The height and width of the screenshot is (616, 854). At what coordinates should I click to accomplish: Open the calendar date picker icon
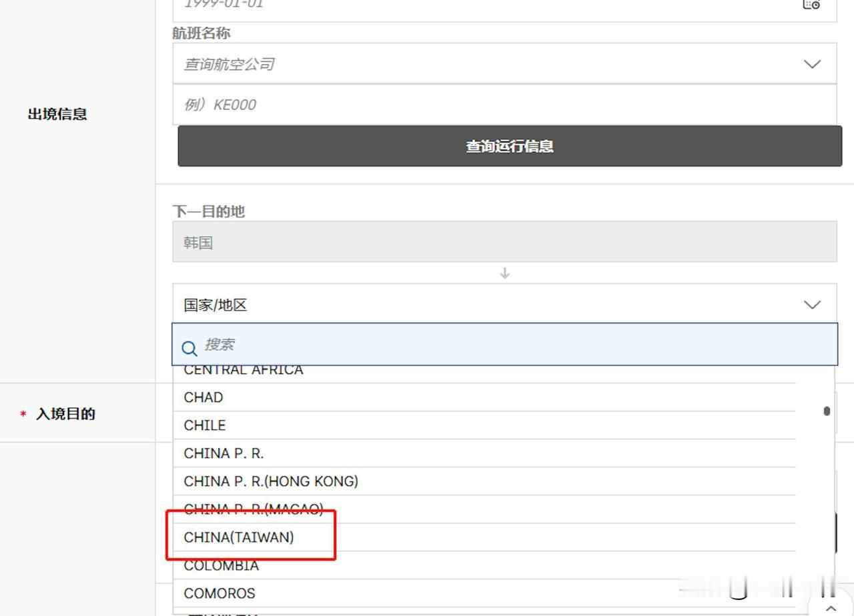click(x=811, y=5)
